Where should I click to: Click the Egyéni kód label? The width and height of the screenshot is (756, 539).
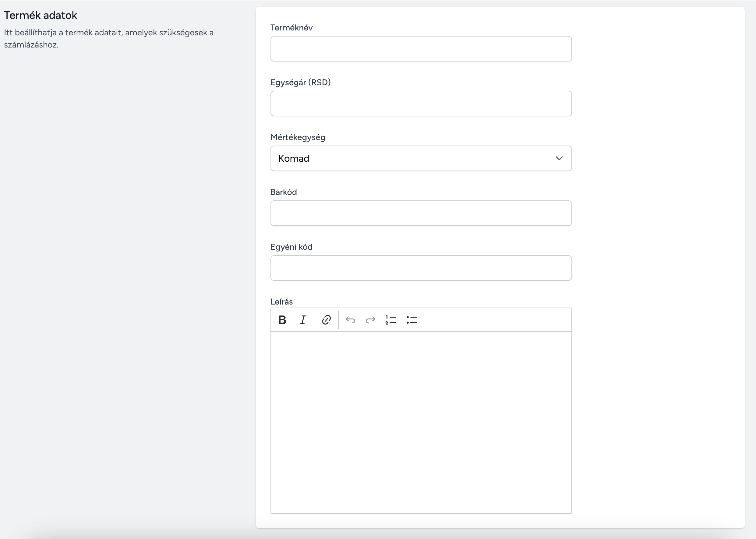pos(291,247)
